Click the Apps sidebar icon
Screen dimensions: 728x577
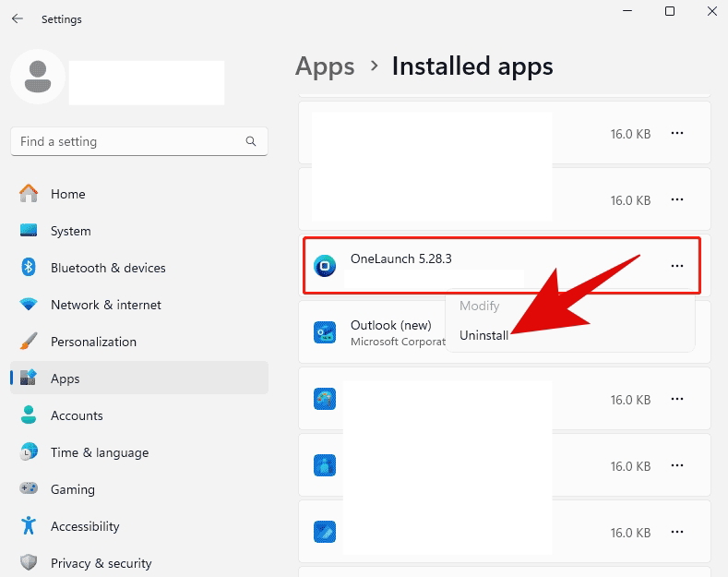[29, 378]
